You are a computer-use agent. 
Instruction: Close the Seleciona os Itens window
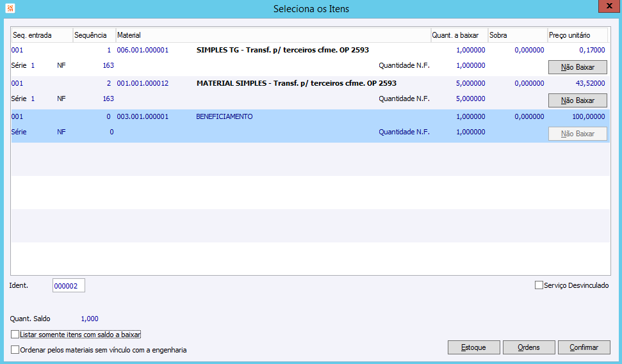pos(609,6)
